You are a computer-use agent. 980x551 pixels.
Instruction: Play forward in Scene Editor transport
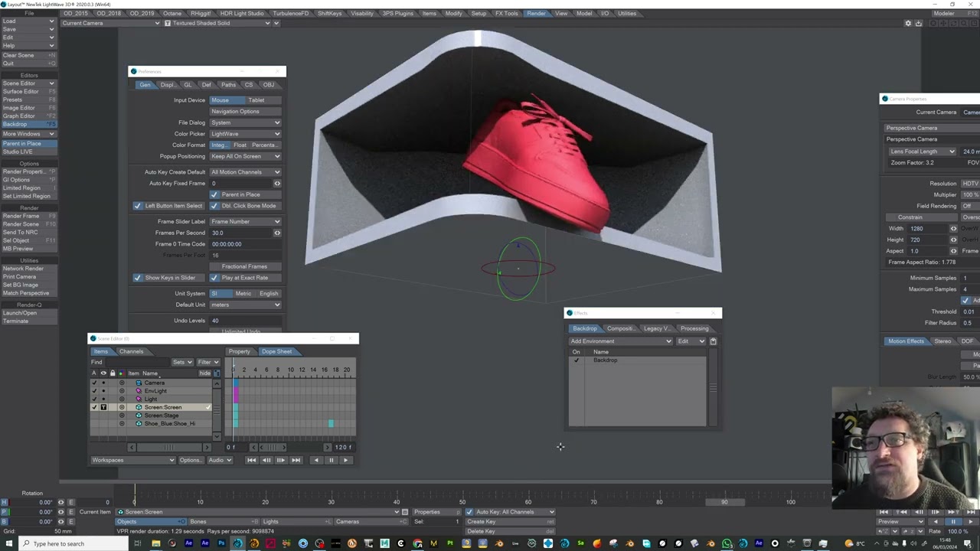346,460
